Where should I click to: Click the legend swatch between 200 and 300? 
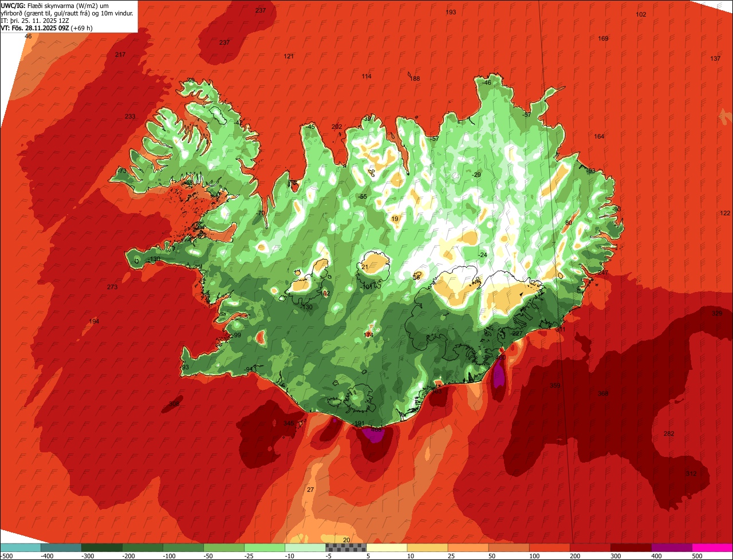click(590, 547)
